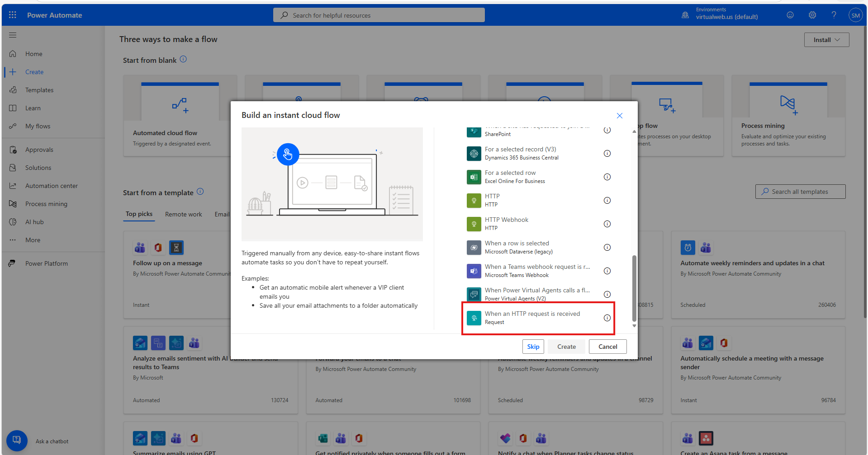The width and height of the screenshot is (868, 455).
Task: Show info for When a row is selected
Action: pyautogui.click(x=607, y=247)
